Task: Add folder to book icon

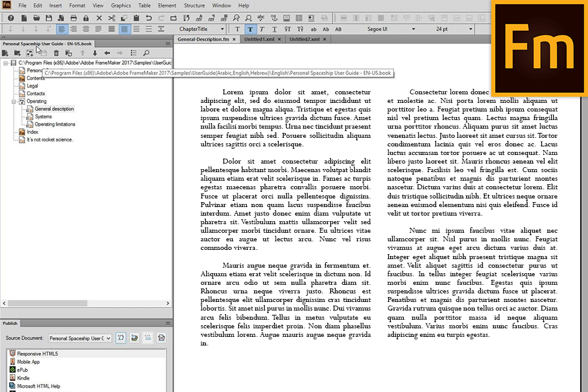Action: (x=17, y=53)
